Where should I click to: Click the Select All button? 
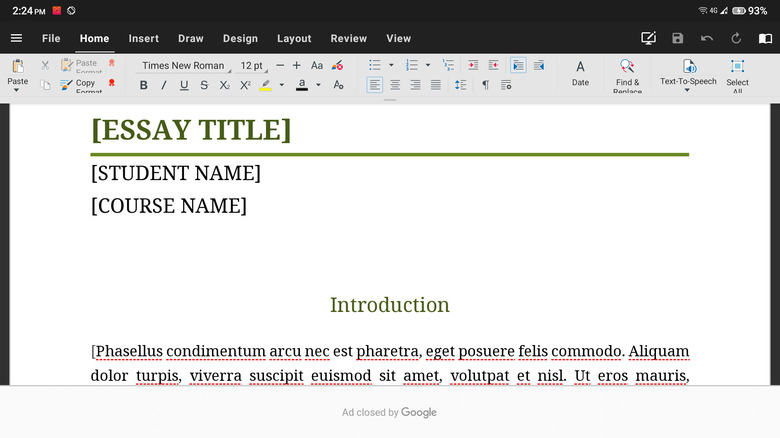pos(737,74)
